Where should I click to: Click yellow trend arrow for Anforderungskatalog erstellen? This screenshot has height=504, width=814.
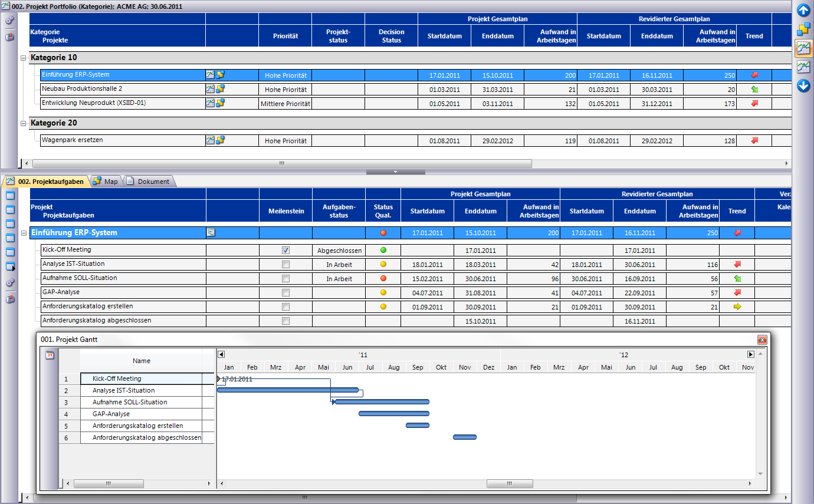coord(737,307)
